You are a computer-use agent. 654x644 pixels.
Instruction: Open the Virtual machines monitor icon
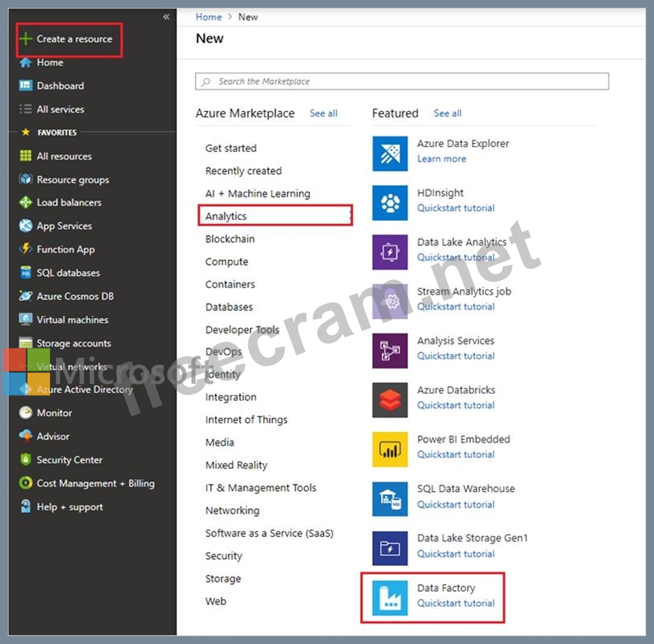click(25, 319)
